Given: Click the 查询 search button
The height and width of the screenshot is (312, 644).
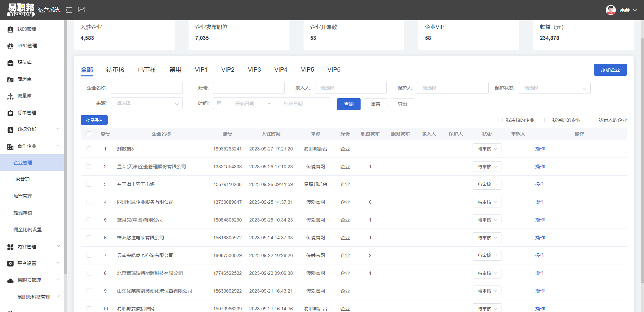Looking at the screenshot, I should [348, 104].
